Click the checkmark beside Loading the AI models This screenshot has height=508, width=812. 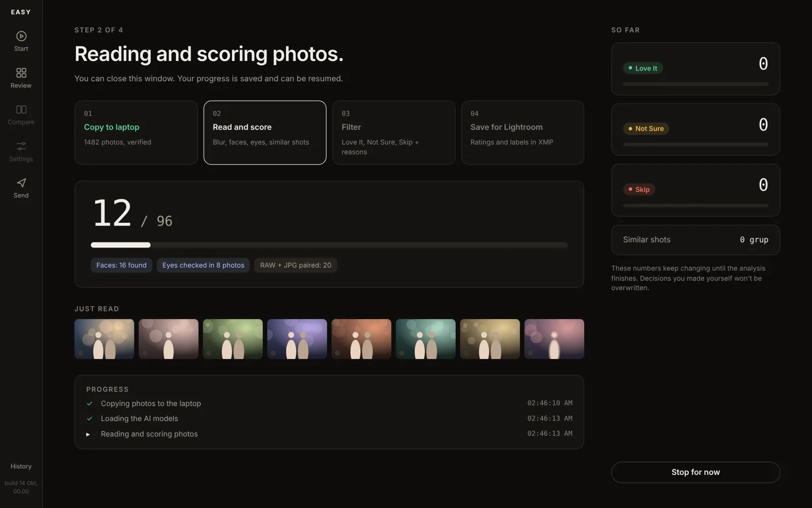(x=89, y=419)
